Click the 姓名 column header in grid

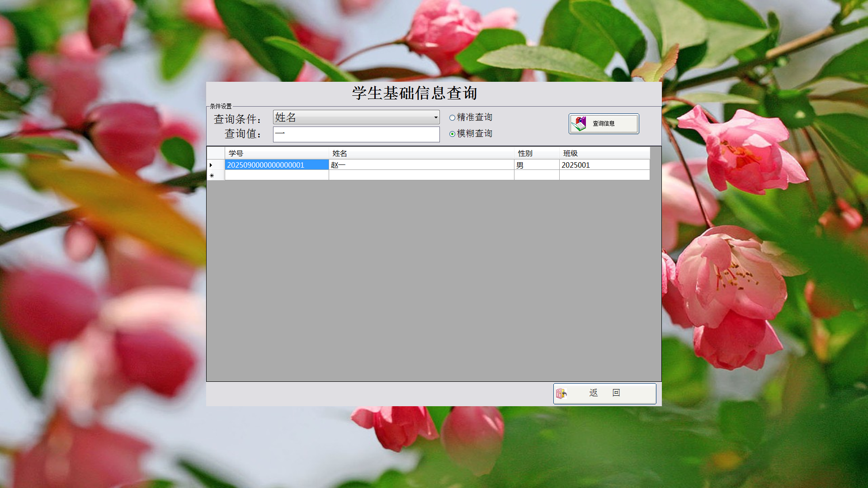click(x=420, y=153)
